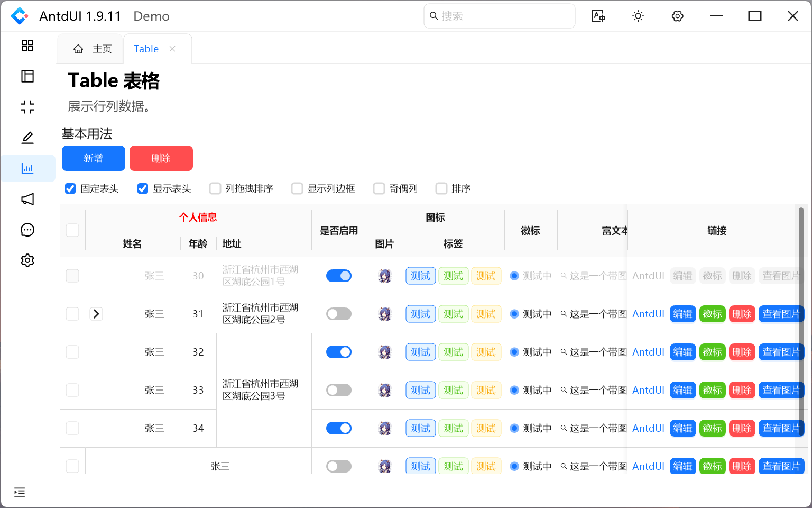
Task: Click the 搜索 search input field
Action: point(500,16)
